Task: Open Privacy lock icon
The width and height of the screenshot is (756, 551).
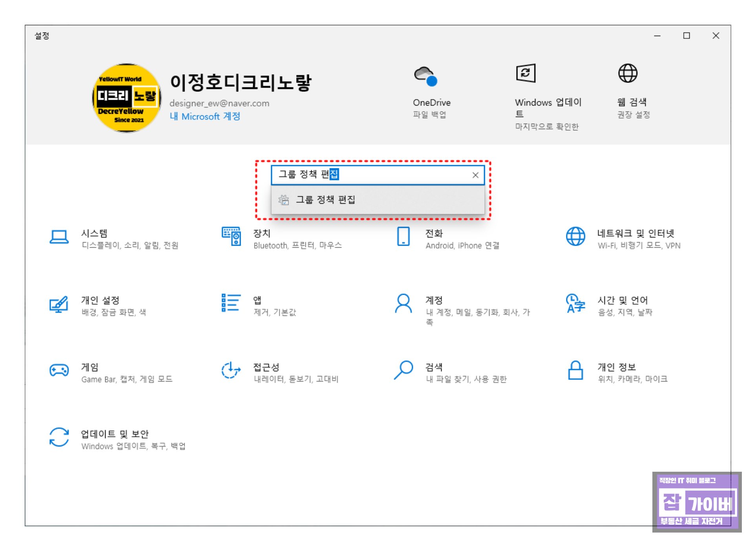Action: [x=575, y=370]
